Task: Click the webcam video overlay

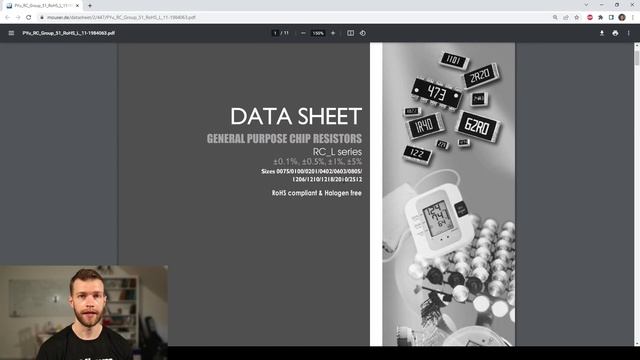Action: pyautogui.click(x=84, y=313)
